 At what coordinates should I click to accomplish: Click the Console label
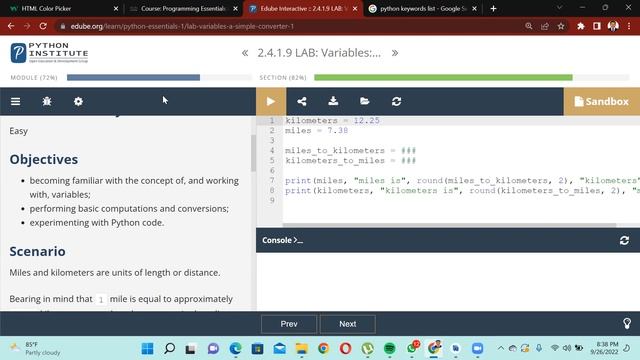(282, 240)
